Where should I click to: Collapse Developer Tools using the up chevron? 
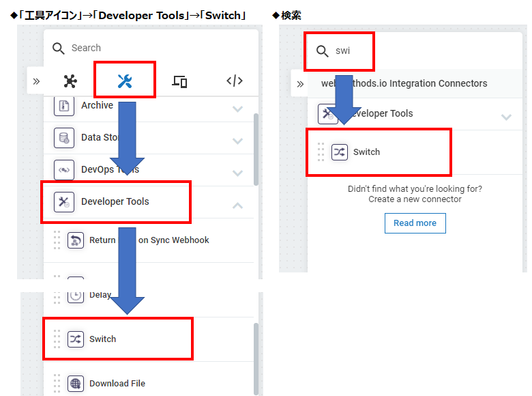(x=237, y=205)
